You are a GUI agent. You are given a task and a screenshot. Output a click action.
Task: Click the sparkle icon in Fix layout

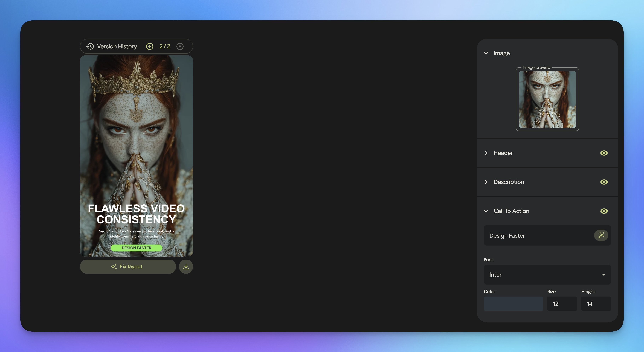point(114,267)
